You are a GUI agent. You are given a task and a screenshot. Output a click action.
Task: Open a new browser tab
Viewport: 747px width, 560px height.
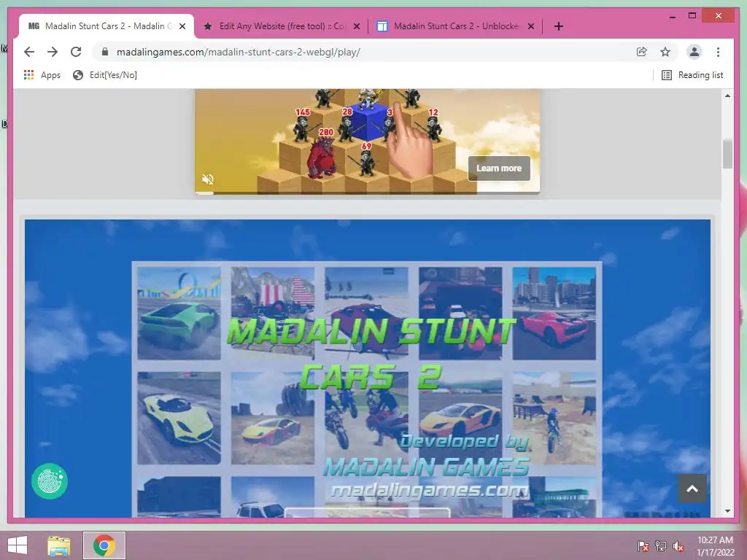[559, 26]
